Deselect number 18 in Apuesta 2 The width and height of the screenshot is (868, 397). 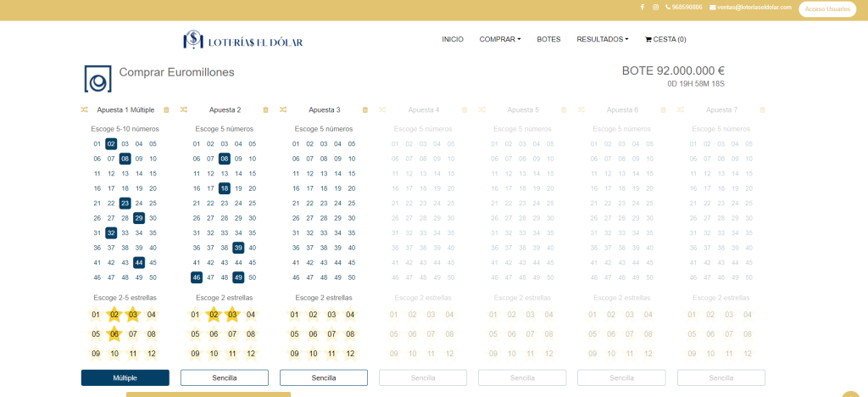pos(224,188)
